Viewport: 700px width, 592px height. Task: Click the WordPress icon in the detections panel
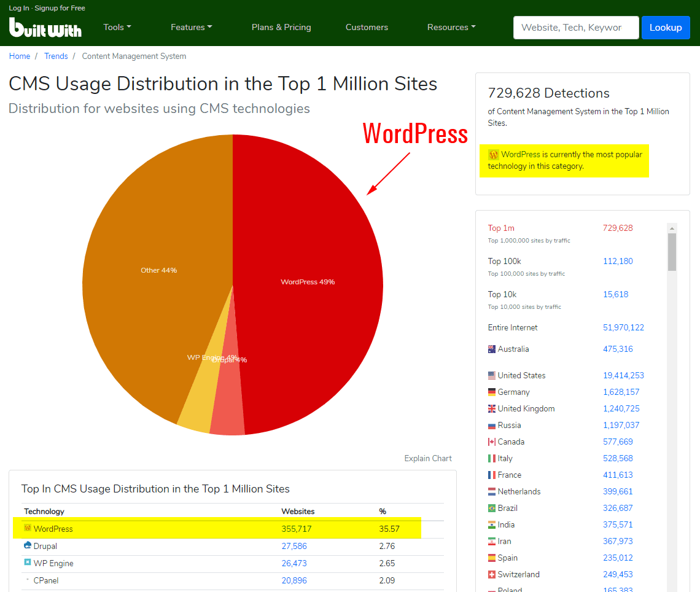(x=493, y=155)
